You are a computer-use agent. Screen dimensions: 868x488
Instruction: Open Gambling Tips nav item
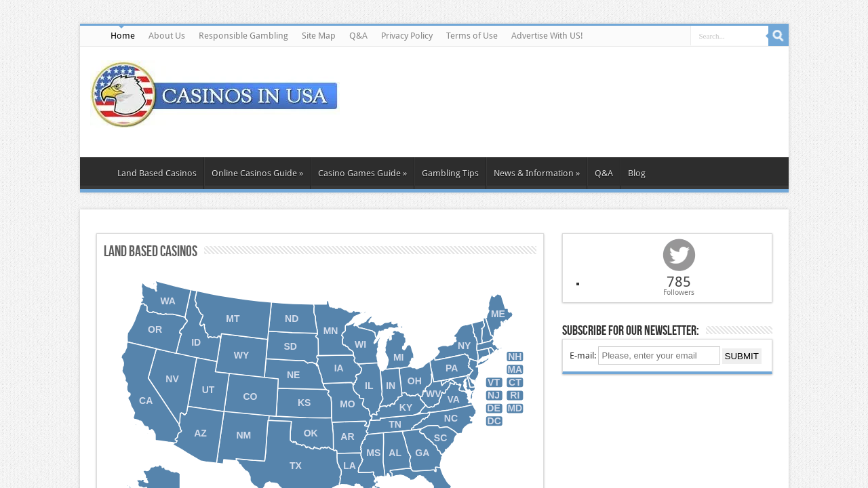click(450, 174)
